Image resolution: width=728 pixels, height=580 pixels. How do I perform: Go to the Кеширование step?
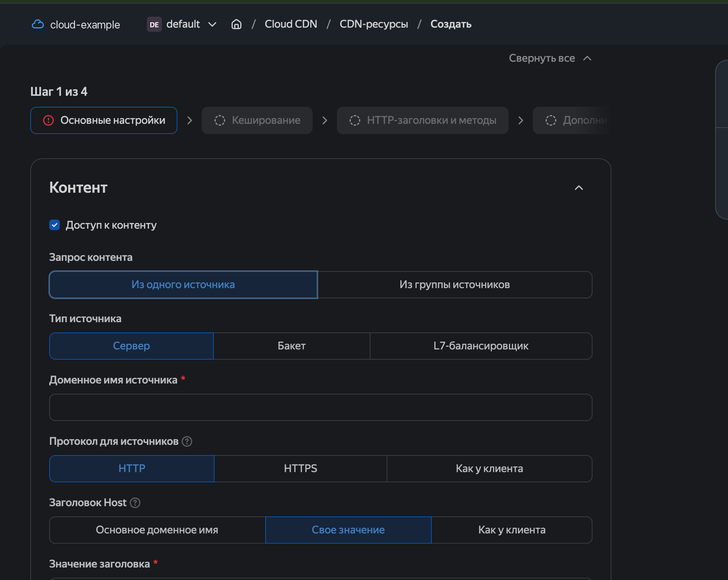(x=257, y=121)
